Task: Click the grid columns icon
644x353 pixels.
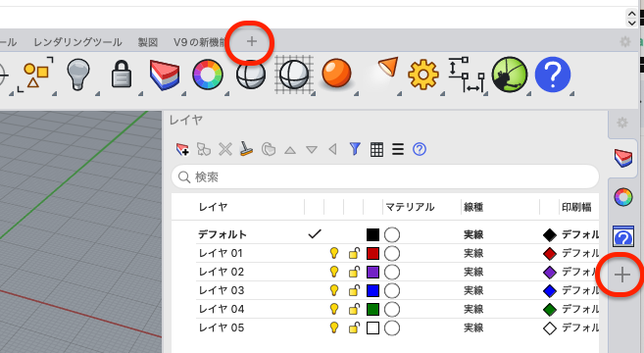Action: pos(376,150)
